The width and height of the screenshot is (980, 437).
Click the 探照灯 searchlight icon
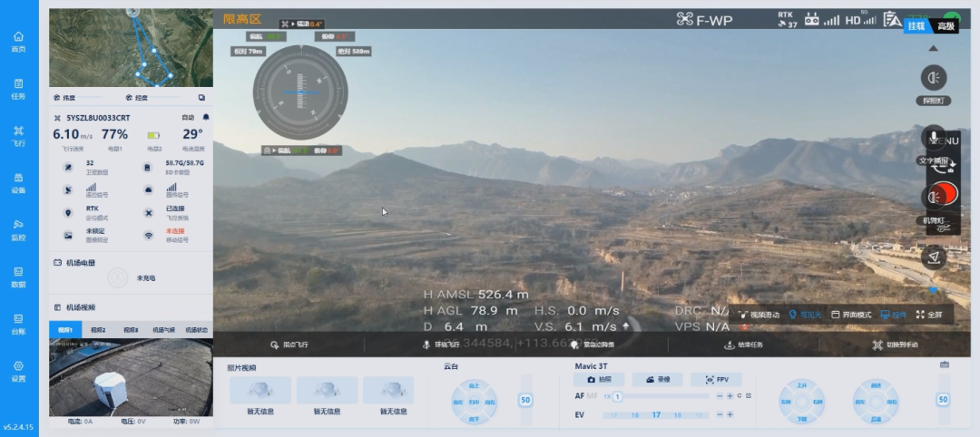point(934,78)
